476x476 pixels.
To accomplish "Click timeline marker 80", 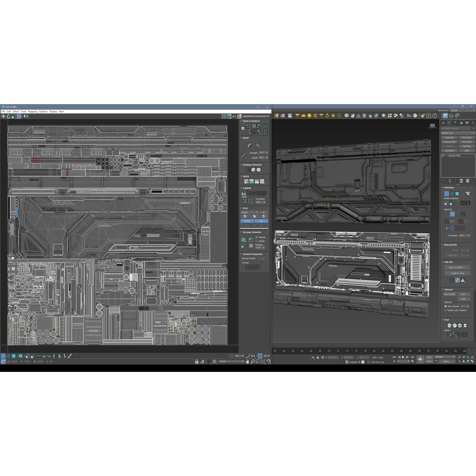I will coord(374,351).
